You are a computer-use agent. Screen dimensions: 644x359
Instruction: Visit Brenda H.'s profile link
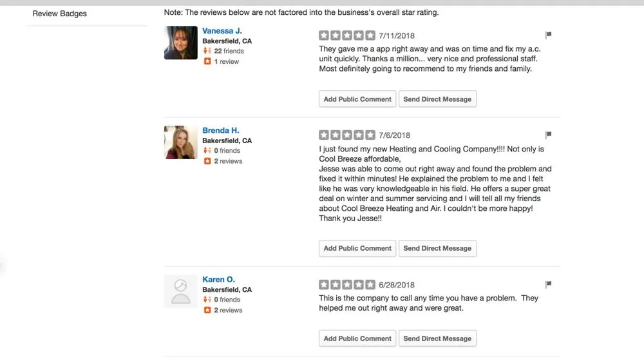click(221, 130)
